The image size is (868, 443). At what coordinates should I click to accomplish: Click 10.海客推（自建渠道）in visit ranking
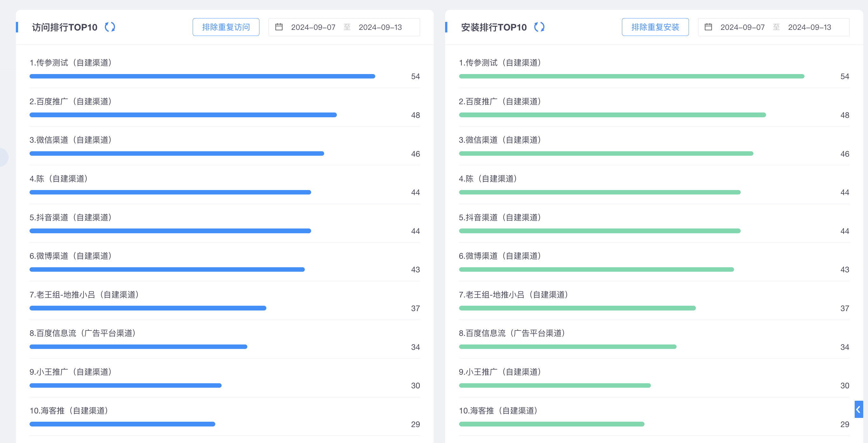click(69, 411)
